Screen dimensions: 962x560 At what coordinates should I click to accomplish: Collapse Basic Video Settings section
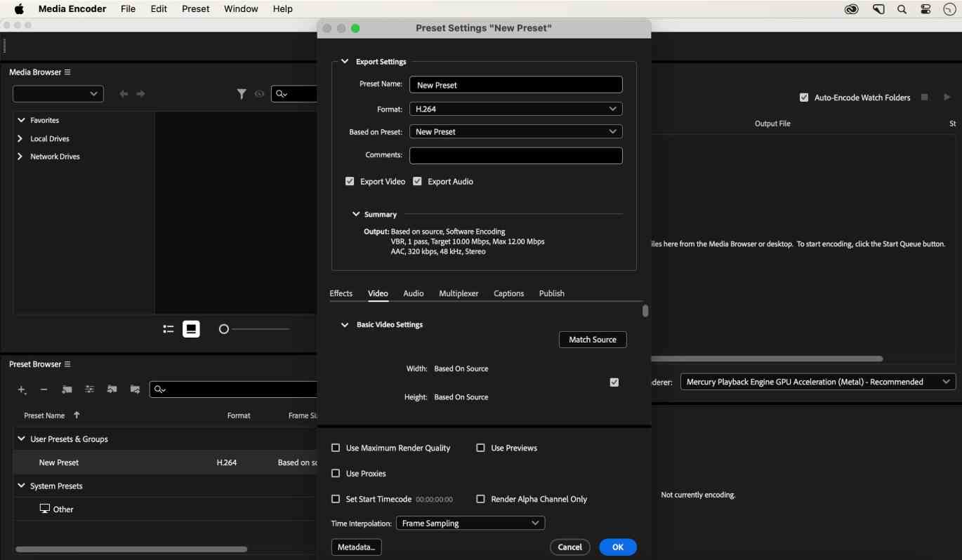(x=345, y=325)
